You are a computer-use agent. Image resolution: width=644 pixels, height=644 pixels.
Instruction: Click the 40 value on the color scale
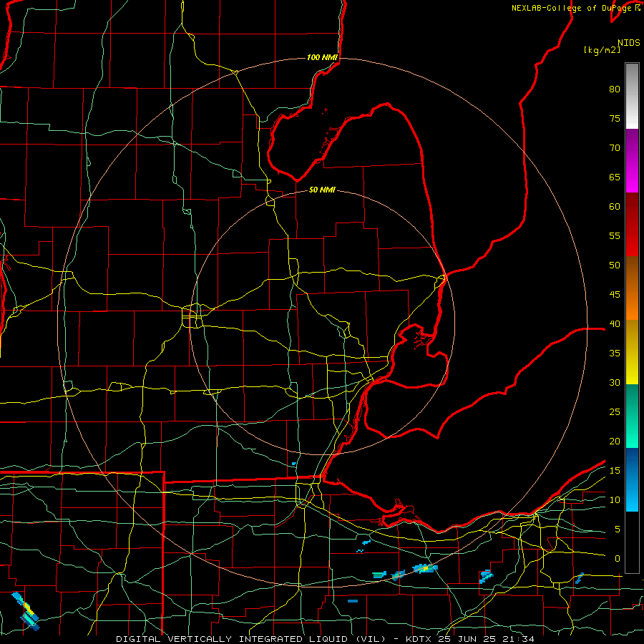(x=615, y=323)
